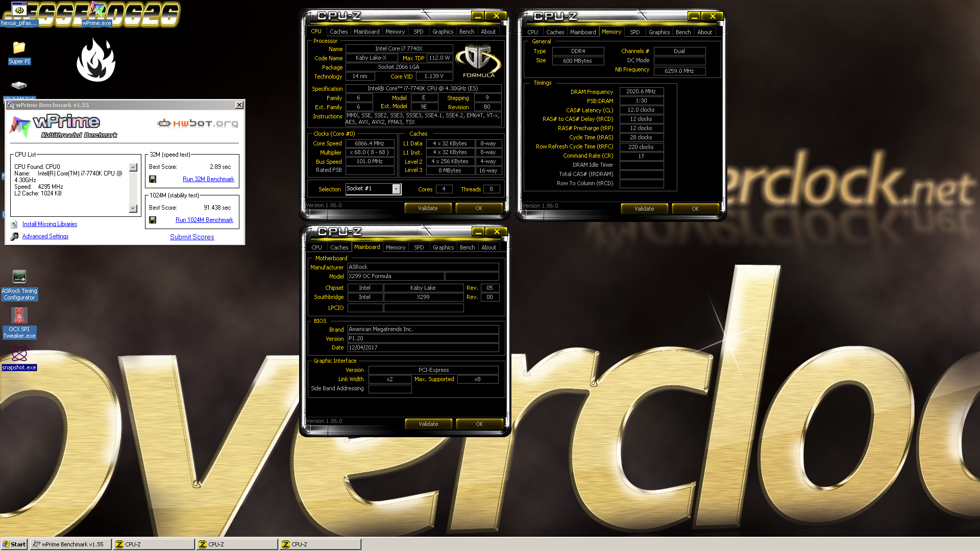Click the HWBOT.org logo in wPrime
980x551 pixels.
(198, 123)
